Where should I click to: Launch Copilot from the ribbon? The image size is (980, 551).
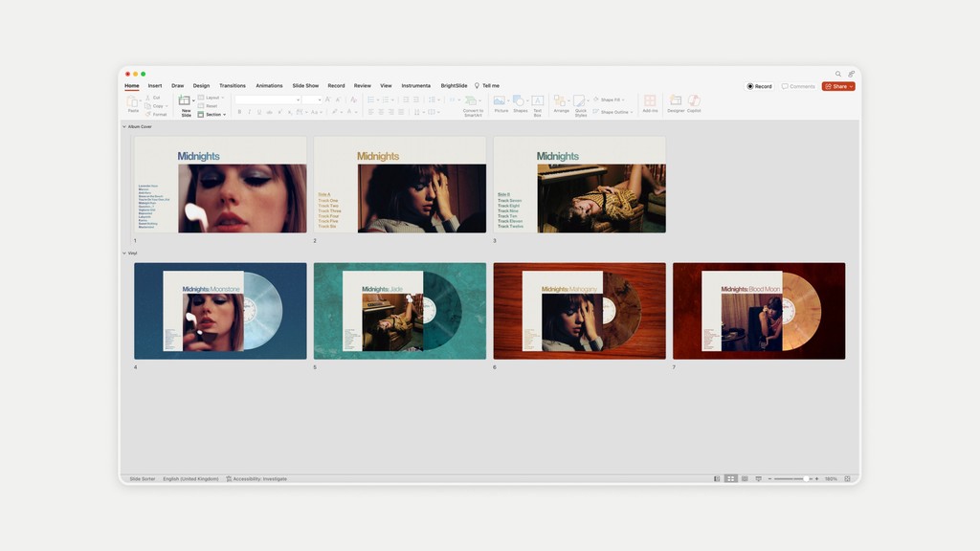693,101
